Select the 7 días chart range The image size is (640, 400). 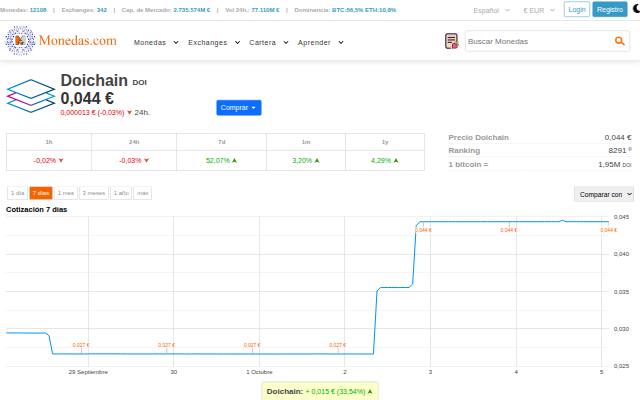coord(41,193)
